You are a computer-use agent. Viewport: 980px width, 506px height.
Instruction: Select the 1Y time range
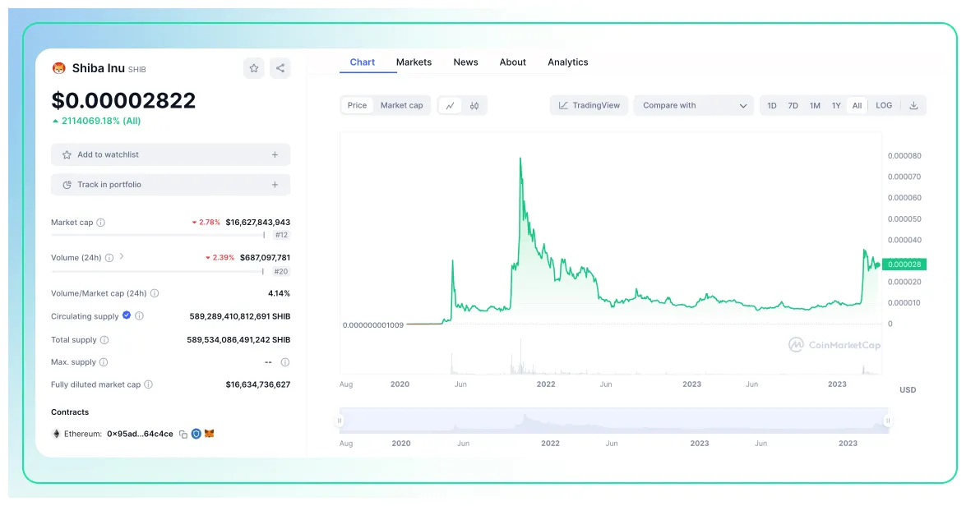(x=836, y=105)
